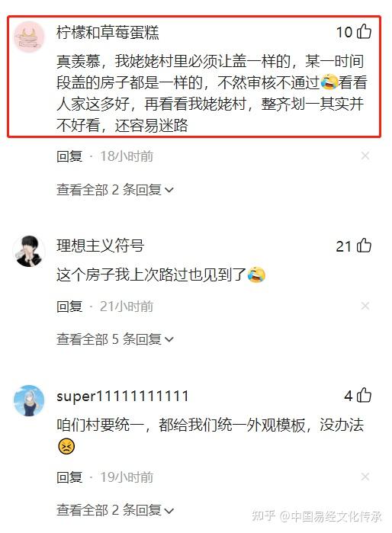Click the like count 21
392x533 pixels.
point(343,246)
